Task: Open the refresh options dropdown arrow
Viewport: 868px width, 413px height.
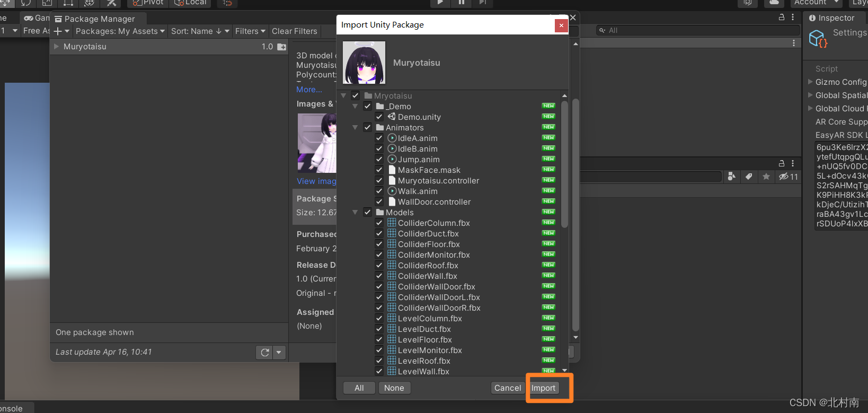Action: click(x=279, y=352)
